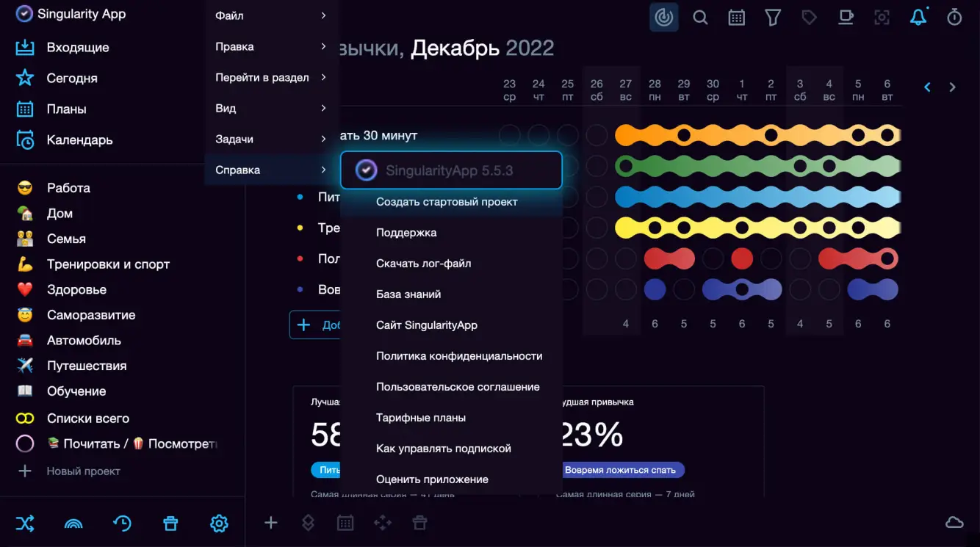Click the shuffle icon in the bottom bar
This screenshot has height=547, width=980.
pos(25,524)
